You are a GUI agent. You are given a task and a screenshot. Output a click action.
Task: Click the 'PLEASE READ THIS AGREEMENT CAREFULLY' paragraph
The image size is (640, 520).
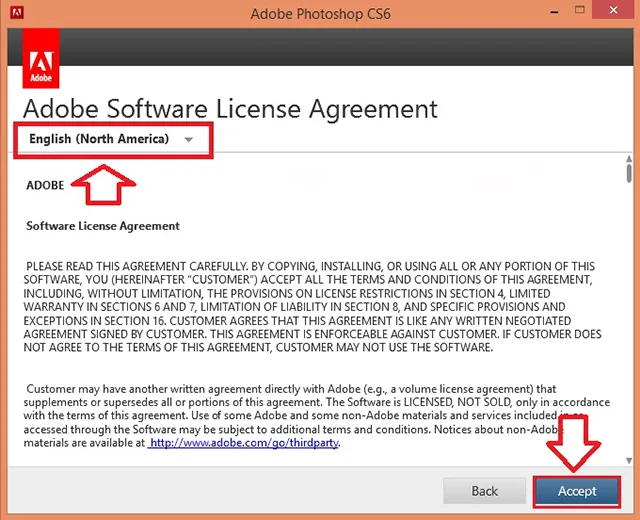click(312, 307)
